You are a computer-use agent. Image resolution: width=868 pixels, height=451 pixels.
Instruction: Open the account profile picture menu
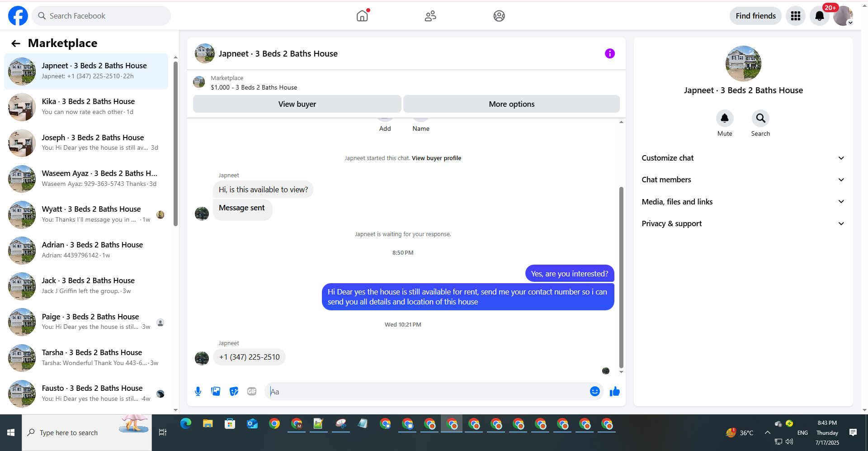(x=843, y=16)
